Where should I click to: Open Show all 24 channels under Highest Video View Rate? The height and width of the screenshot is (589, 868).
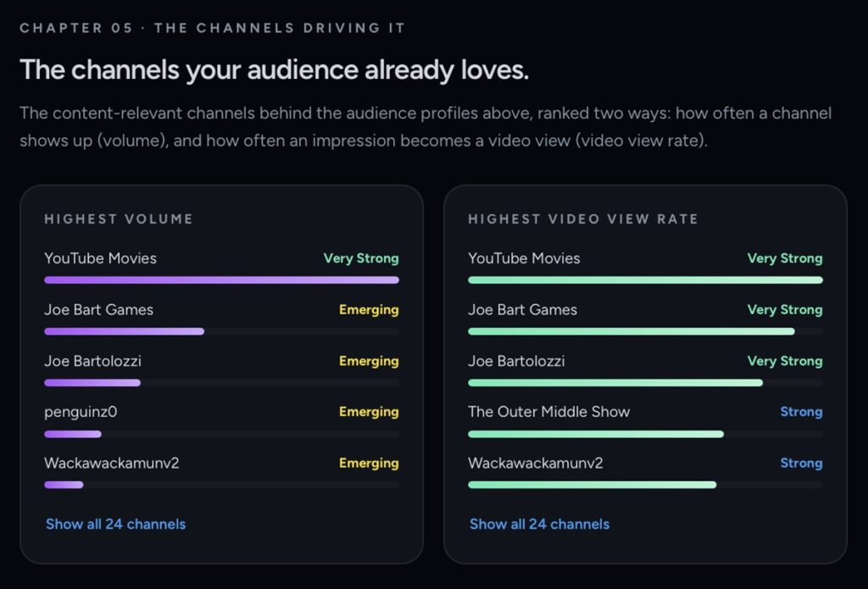coord(539,524)
